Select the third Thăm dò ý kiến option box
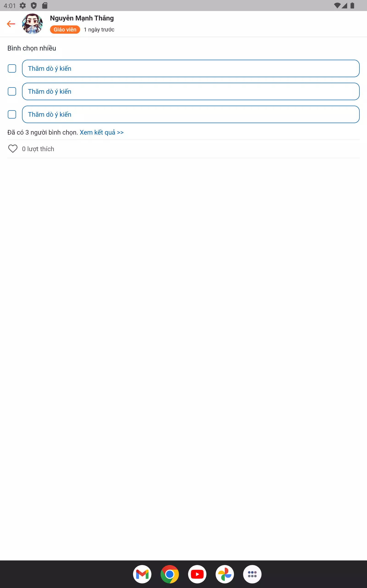The width and height of the screenshot is (367, 588). pyautogui.click(x=191, y=114)
